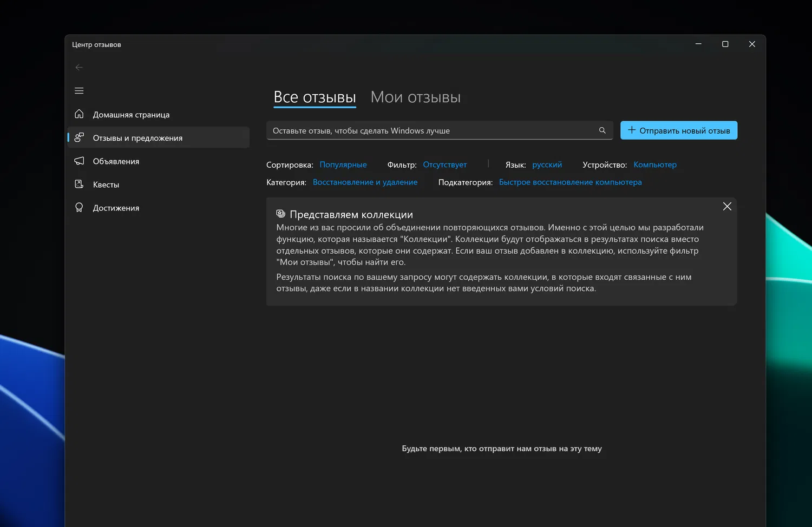
Task: Open Категория Восстановление и удаление dropdown
Action: click(365, 182)
